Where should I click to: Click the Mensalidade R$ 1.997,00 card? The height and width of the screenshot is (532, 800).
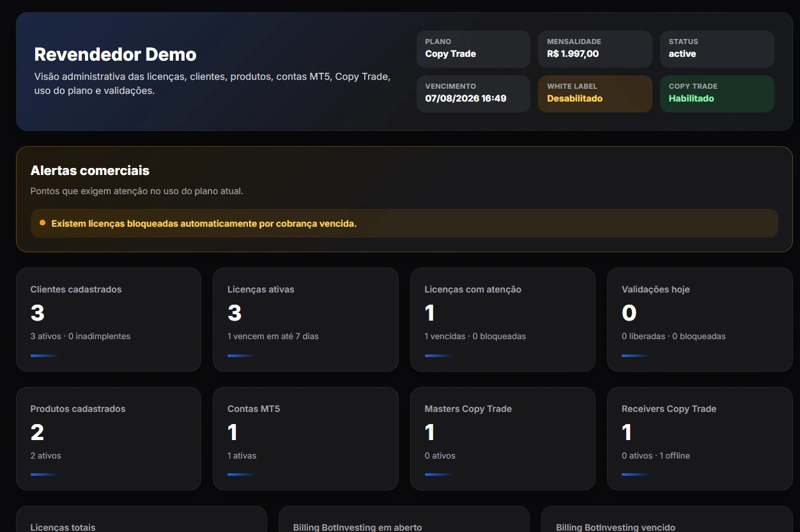tap(595, 49)
